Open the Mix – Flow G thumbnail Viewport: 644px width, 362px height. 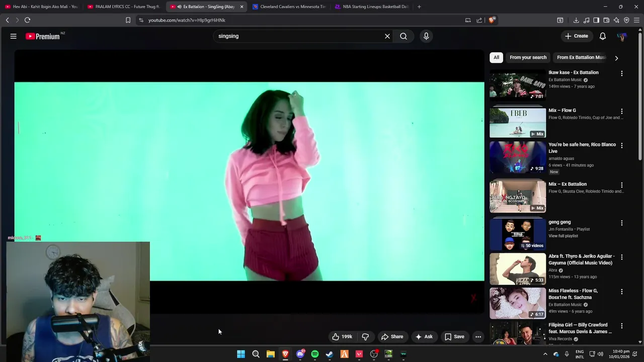tap(518, 123)
